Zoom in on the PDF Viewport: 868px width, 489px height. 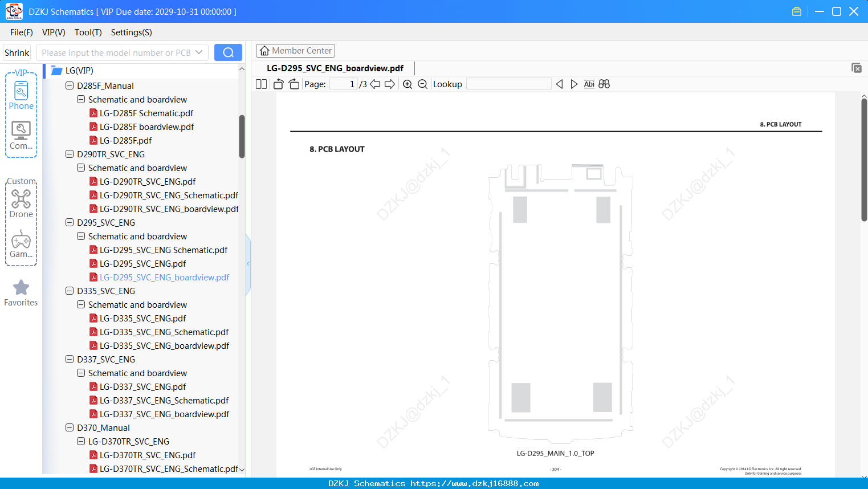point(407,84)
